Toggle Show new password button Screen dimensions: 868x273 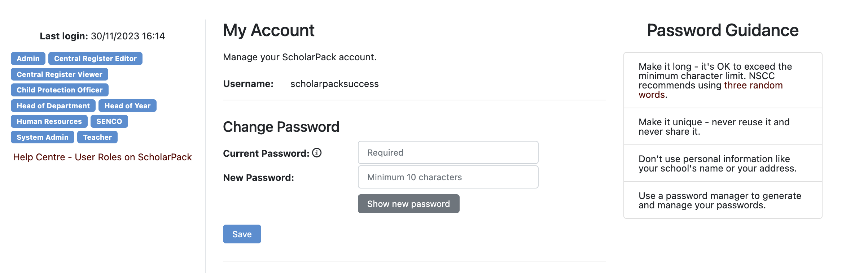tap(408, 204)
